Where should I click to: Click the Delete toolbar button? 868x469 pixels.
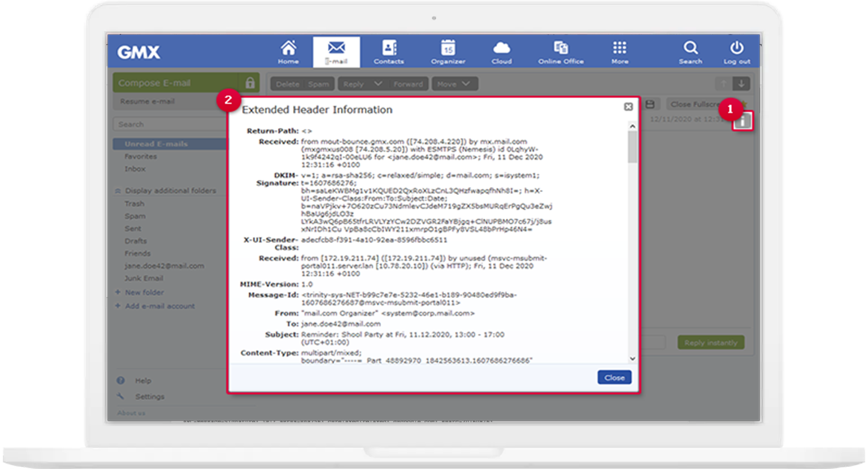click(288, 84)
